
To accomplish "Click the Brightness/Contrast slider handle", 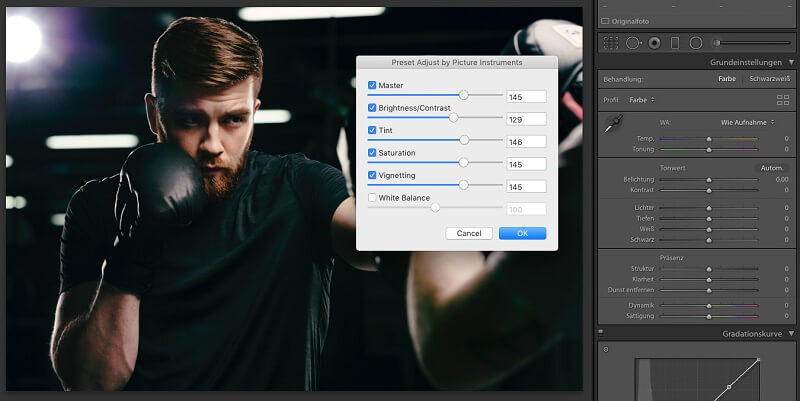I will pos(453,117).
